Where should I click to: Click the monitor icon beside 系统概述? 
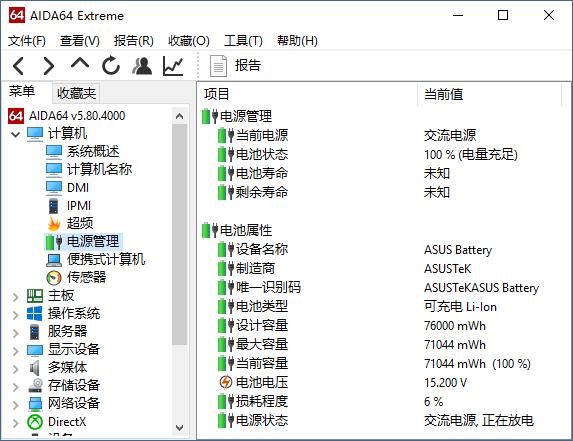coord(54,152)
